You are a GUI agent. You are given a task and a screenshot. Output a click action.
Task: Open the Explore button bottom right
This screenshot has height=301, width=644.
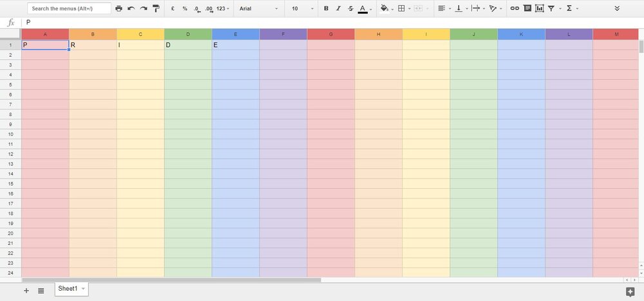(x=630, y=291)
